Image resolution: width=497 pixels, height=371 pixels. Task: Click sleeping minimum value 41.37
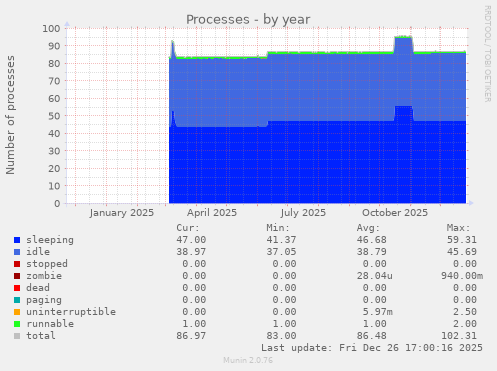pos(281,240)
